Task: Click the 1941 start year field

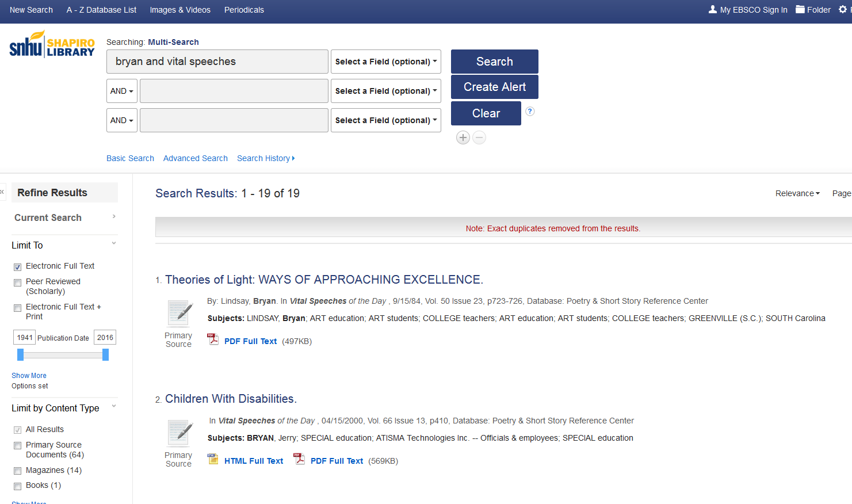Action: coord(25,337)
